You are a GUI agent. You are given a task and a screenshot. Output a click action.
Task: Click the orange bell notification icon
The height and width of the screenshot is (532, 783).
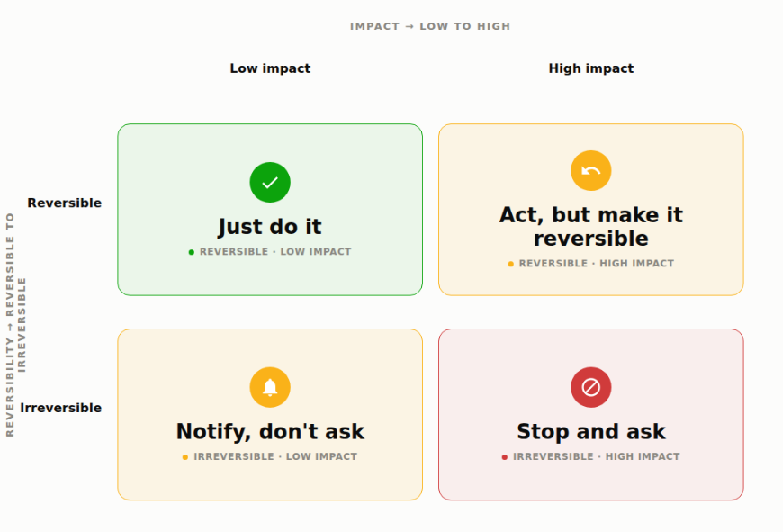pyautogui.click(x=270, y=388)
